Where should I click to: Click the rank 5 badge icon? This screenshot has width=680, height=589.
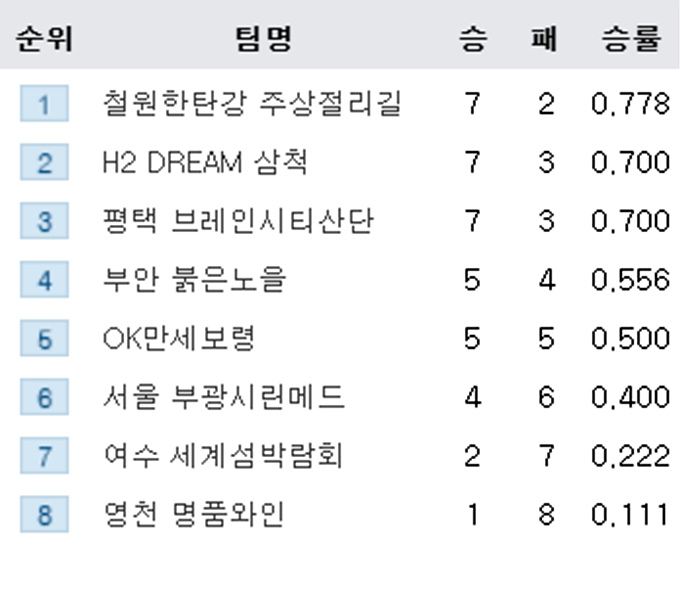[44, 338]
